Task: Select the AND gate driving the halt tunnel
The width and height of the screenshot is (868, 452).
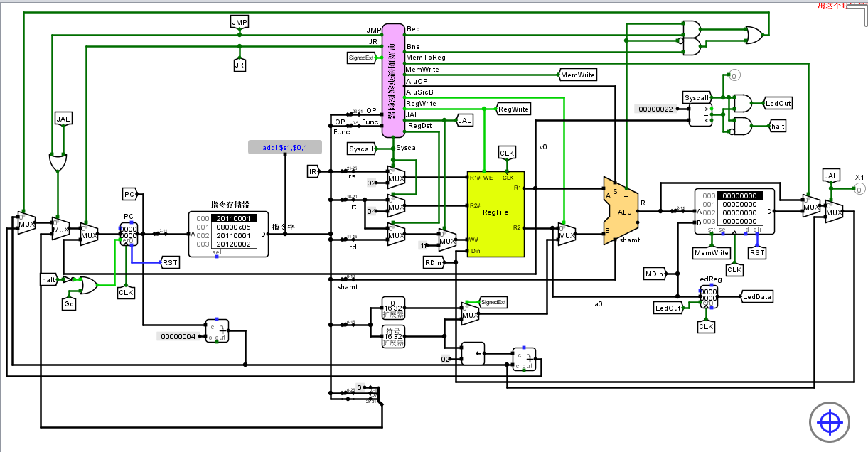Action: pyautogui.click(x=741, y=127)
